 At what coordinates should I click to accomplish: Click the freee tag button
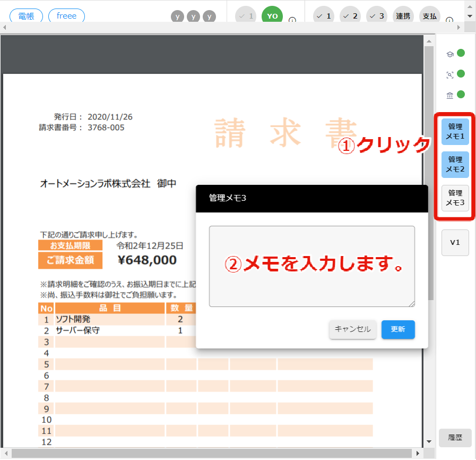pyautogui.click(x=66, y=16)
